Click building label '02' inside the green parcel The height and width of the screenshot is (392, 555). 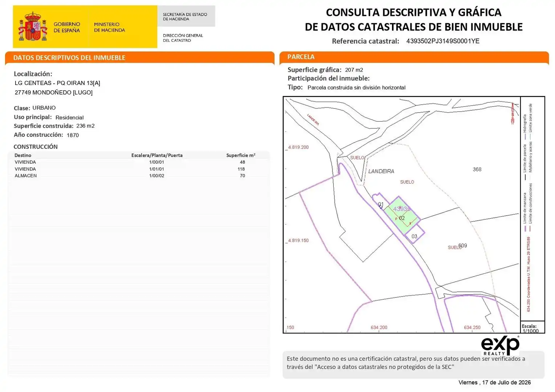[x=402, y=218]
